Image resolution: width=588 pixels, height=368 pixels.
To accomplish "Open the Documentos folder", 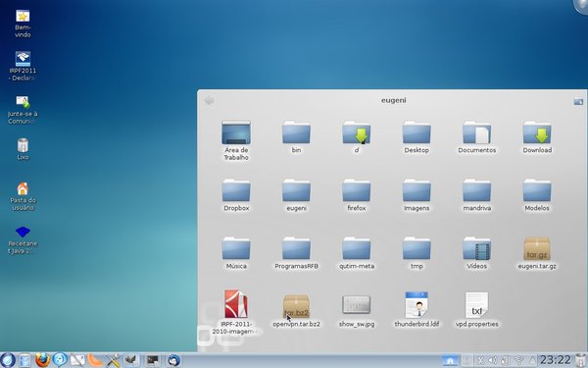I will 476,137.
